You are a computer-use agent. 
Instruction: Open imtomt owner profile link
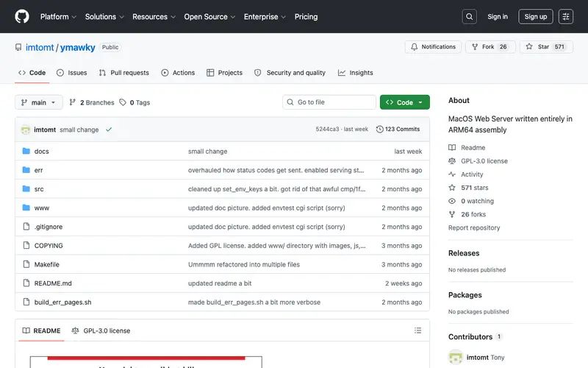40,47
